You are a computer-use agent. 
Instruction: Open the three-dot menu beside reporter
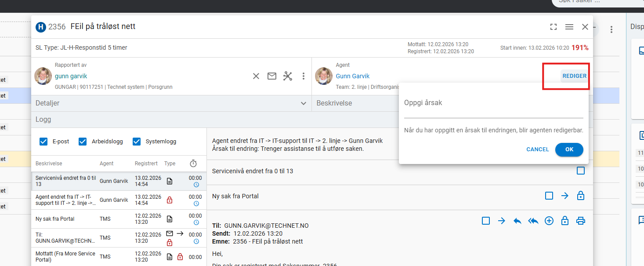click(x=303, y=76)
